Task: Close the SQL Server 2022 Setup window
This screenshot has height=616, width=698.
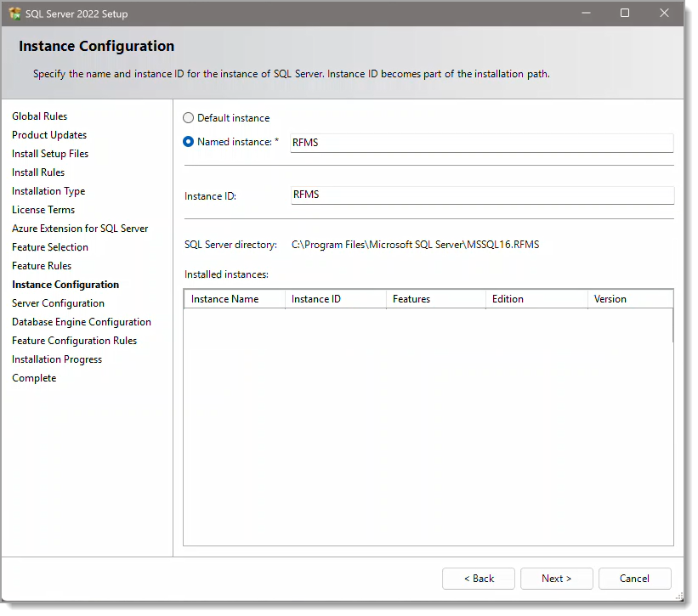Action: (x=664, y=13)
